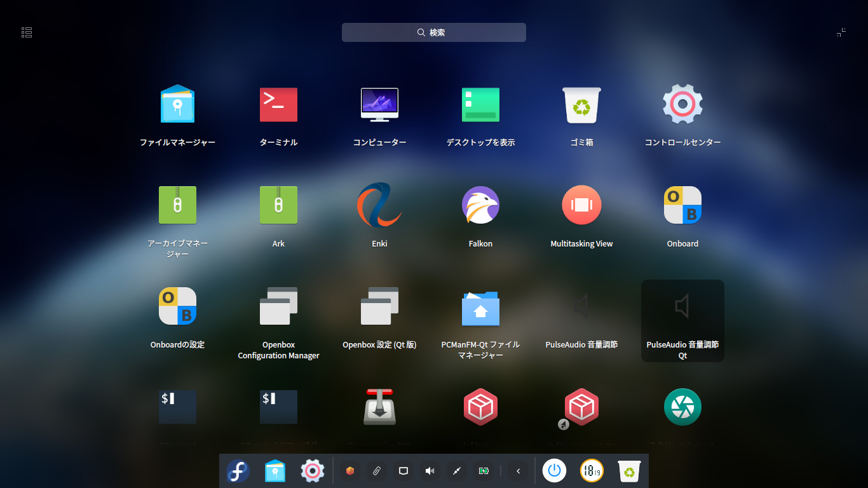Screen dimensions: 868x488
Task: Open the recycle trash bin in the dock
Action: tap(629, 471)
